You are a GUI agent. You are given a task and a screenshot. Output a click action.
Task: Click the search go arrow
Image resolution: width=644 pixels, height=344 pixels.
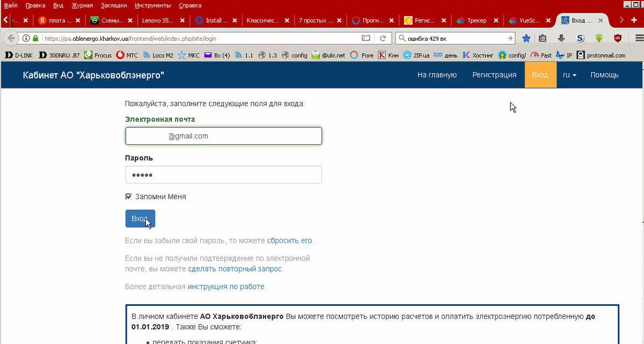tap(510, 39)
